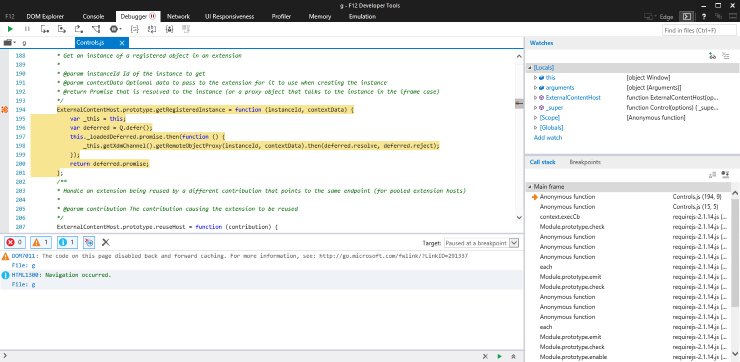Click the console clear input X icon
The image size is (740, 362).
485,356
